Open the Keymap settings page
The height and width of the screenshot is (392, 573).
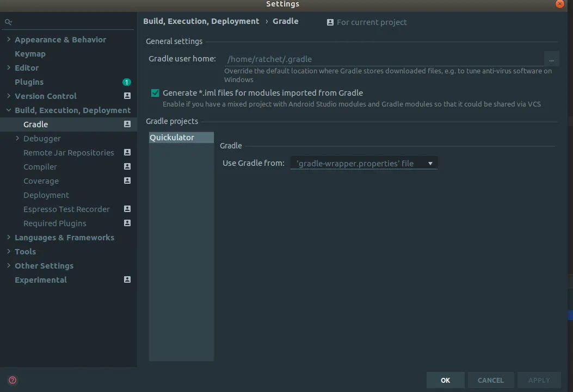30,54
